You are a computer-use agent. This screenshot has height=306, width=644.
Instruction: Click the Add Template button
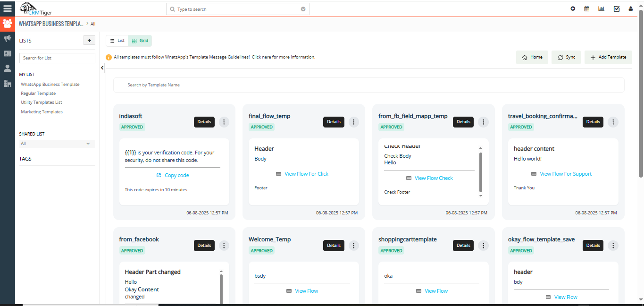pyautogui.click(x=608, y=57)
